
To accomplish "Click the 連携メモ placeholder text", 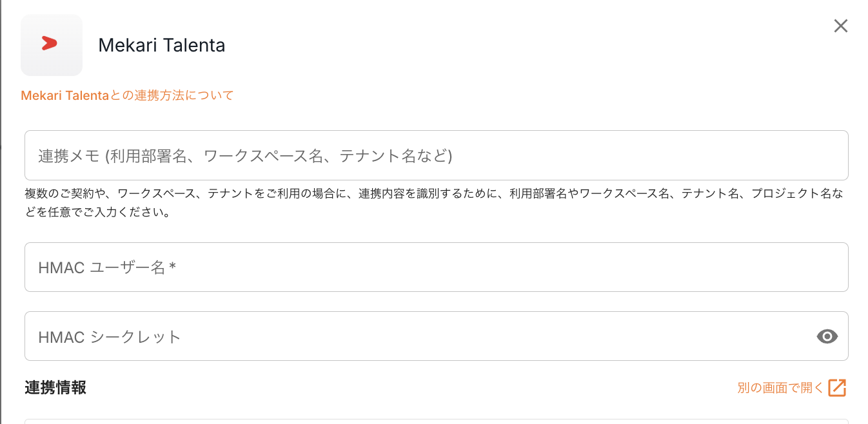I will 245,156.
